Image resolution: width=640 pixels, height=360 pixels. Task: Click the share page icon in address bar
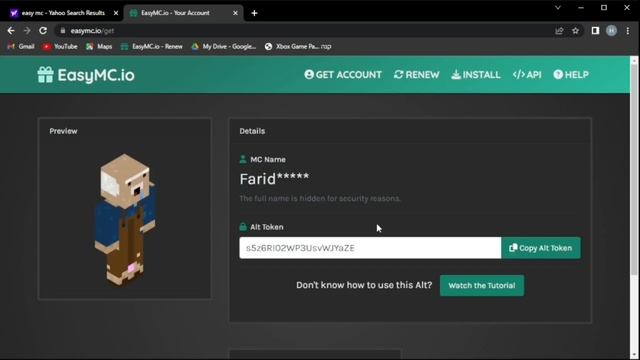559,31
